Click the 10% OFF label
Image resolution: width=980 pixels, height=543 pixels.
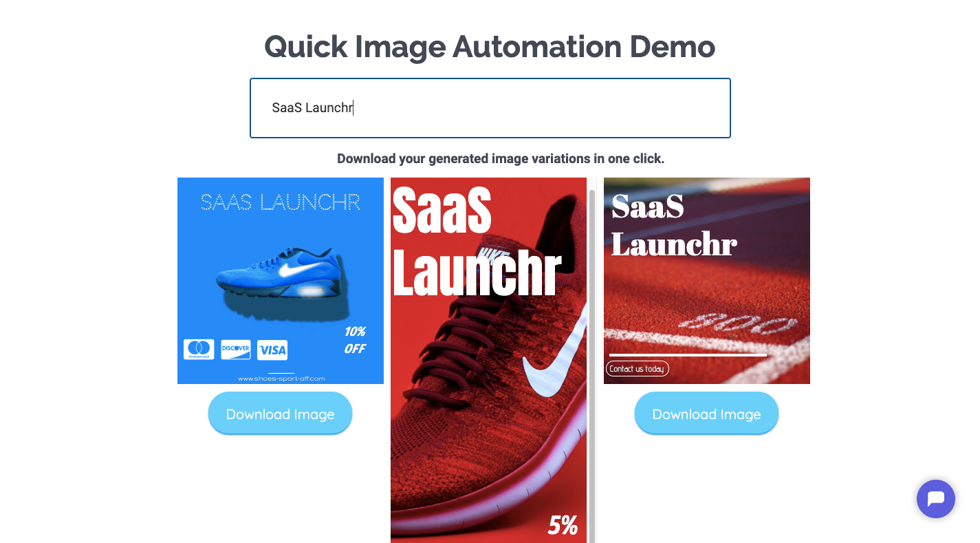point(355,340)
